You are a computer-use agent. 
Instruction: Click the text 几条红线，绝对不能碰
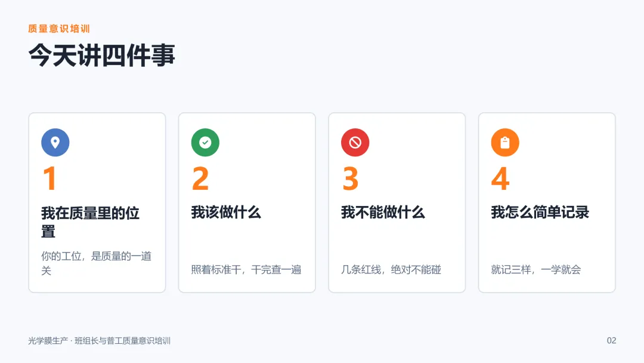click(391, 270)
